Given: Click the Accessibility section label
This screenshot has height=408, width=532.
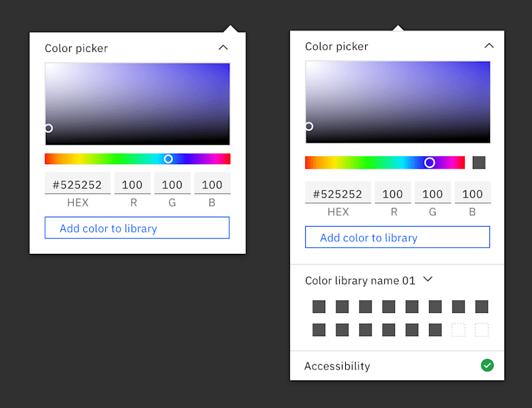Looking at the screenshot, I should point(337,366).
